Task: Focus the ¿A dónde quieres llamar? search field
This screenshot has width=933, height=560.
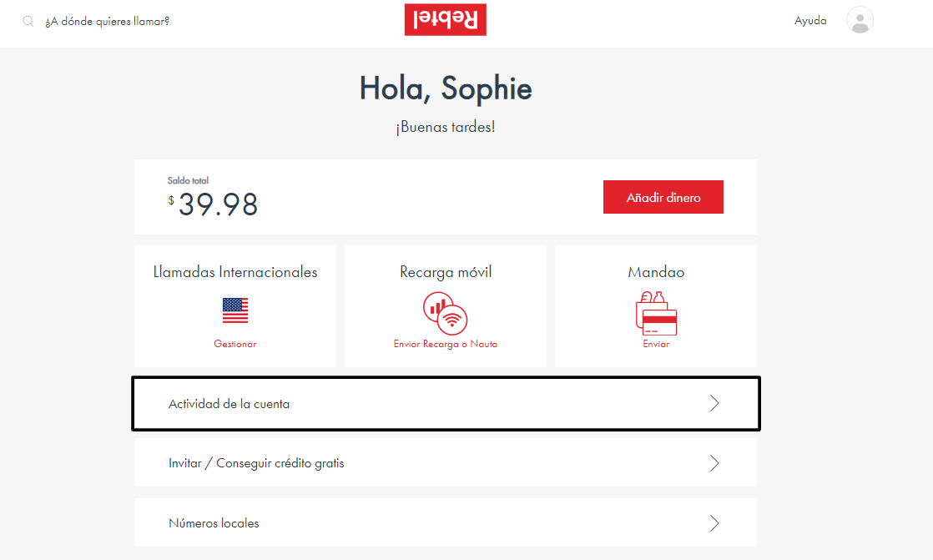Action: pyautogui.click(x=108, y=21)
